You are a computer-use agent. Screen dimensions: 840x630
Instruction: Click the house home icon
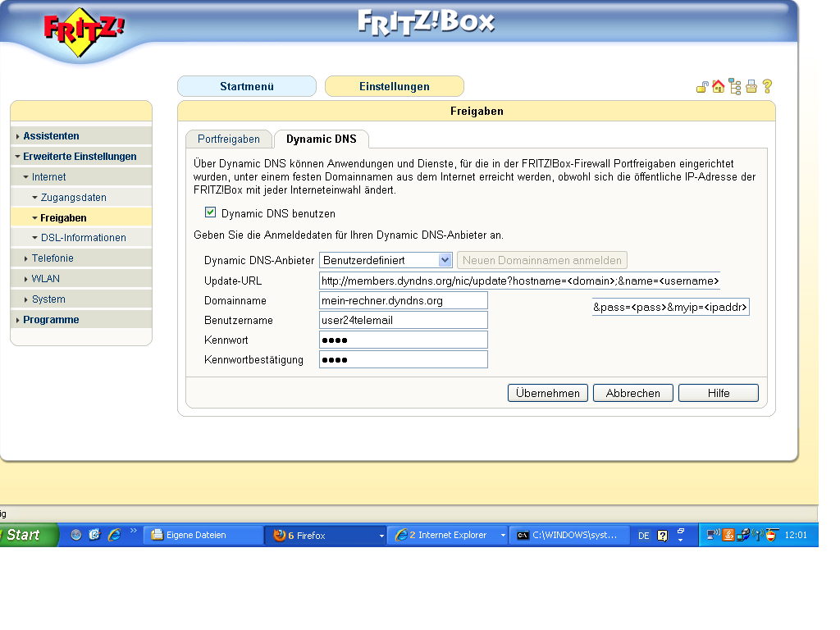718,86
